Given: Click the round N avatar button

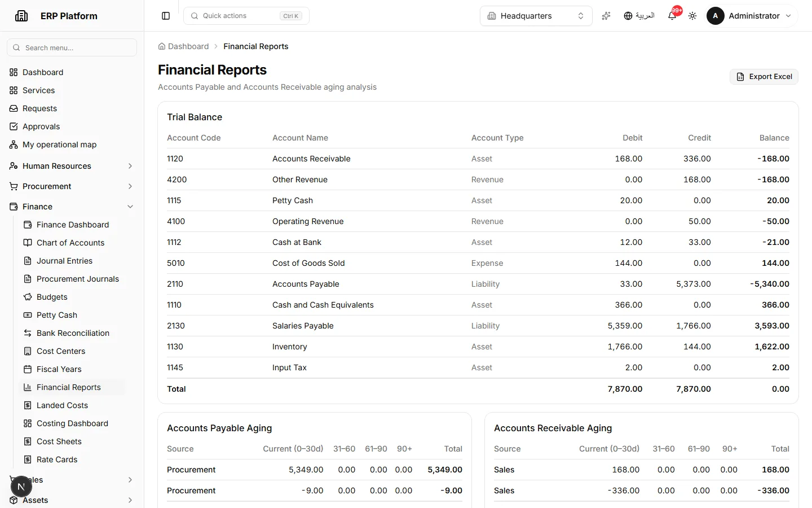Looking at the screenshot, I should click(x=21, y=487).
